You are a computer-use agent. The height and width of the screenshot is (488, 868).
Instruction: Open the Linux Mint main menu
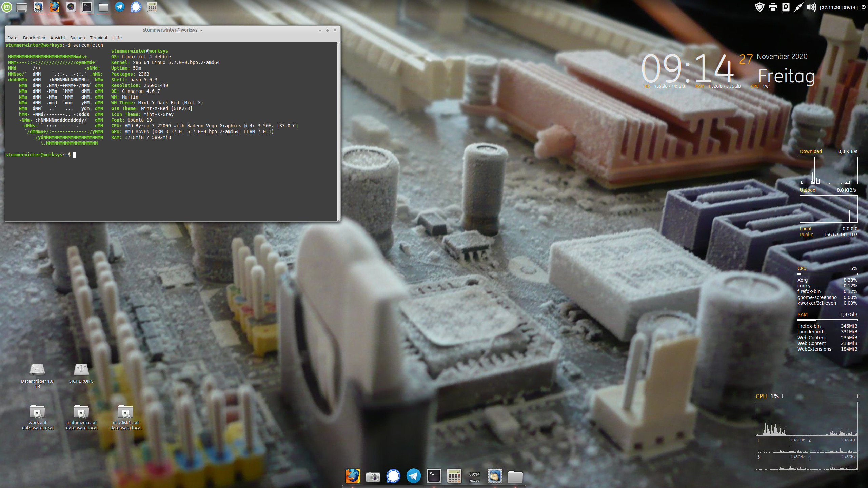[6, 7]
